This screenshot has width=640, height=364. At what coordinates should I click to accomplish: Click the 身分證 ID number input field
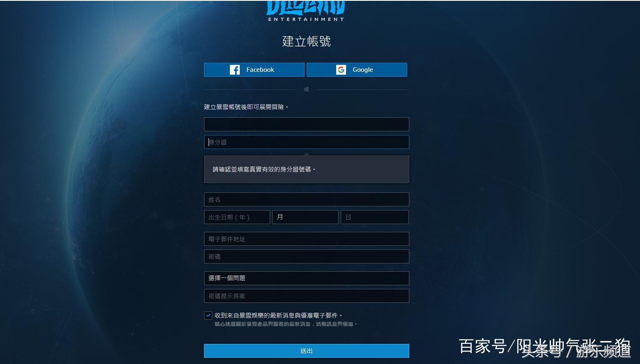pos(306,142)
